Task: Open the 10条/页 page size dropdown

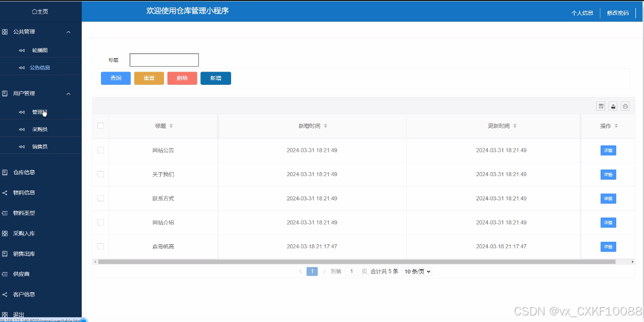Action: pos(417,272)
